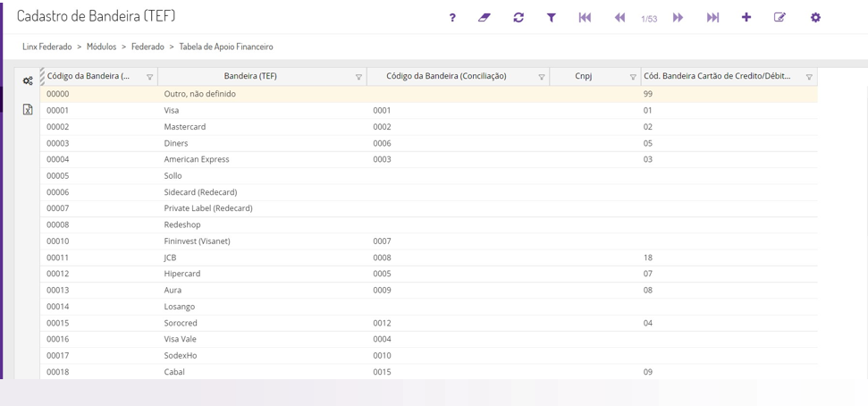Export the grid to Excel icon
The width and height of the screenshot is (868, 406).
[28, 109]
